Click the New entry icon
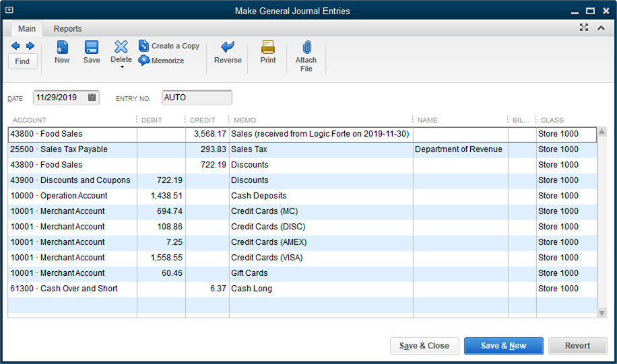This screenshot has height=364, width=617. click(x=62, y=47)
